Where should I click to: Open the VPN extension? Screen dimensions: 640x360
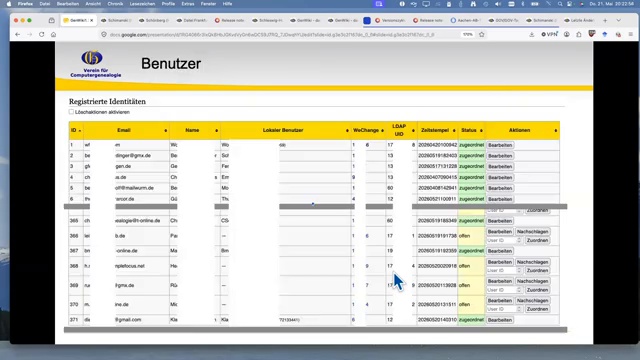[549, 35]
